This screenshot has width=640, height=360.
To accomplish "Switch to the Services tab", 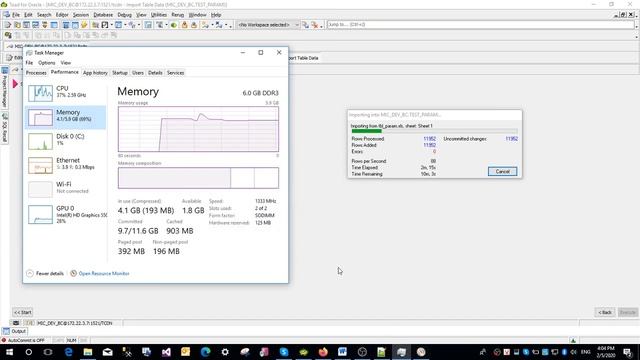I will tap(176, 73).
